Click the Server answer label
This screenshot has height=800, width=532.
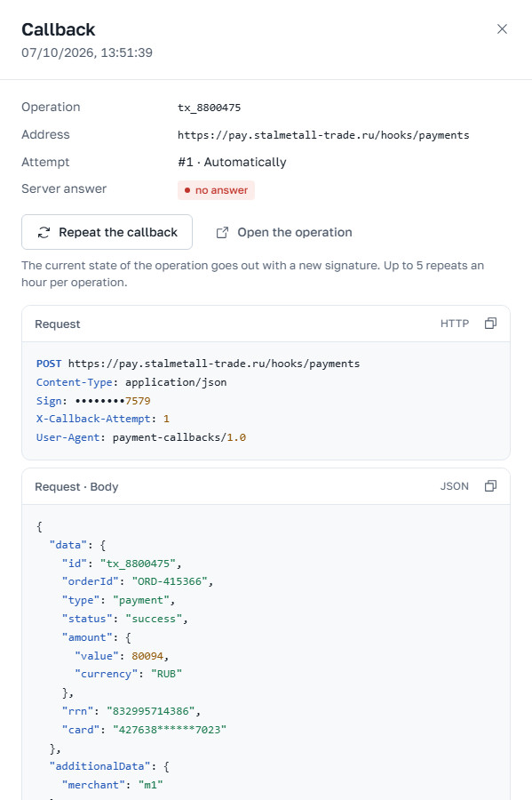(x=64, y=188)
